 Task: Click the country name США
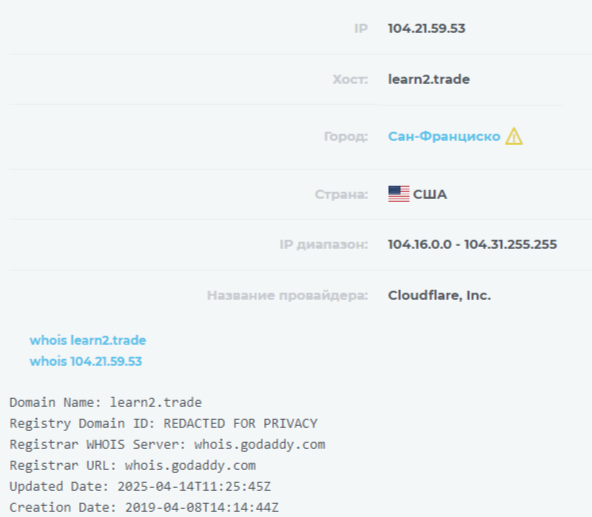(x=430, y=194)
